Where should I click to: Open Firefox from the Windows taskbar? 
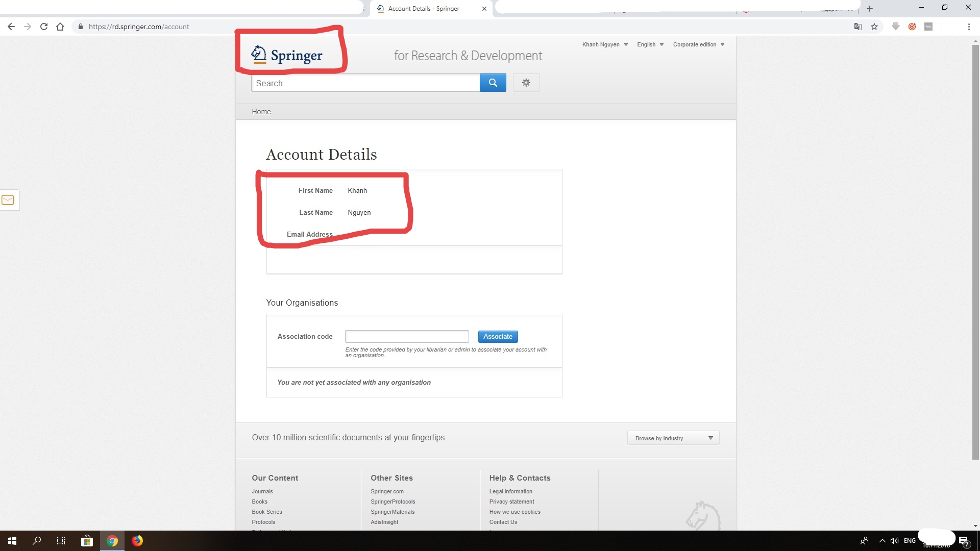tap(137, 541)
